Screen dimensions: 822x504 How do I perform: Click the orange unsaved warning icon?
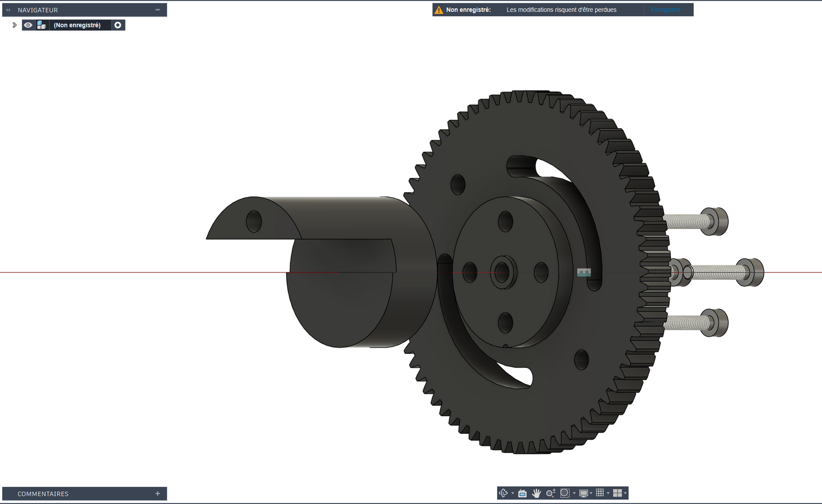click(x=438, y=10)
